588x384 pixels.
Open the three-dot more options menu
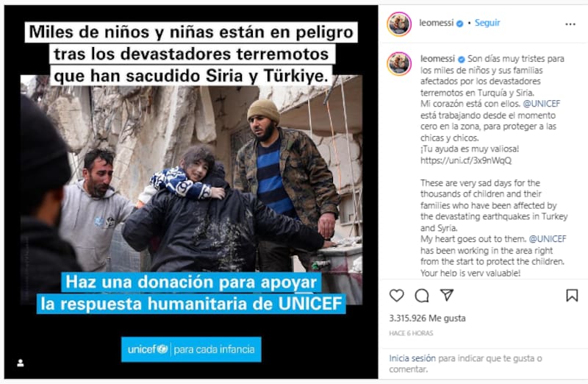click(x=570, y=24)
